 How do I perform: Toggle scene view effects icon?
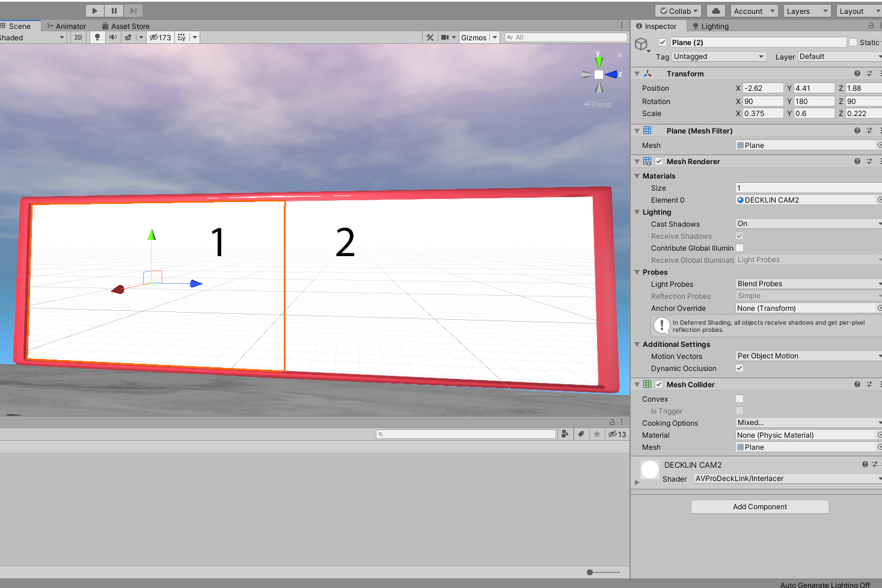pyautogui.click(x=128, y=37)
